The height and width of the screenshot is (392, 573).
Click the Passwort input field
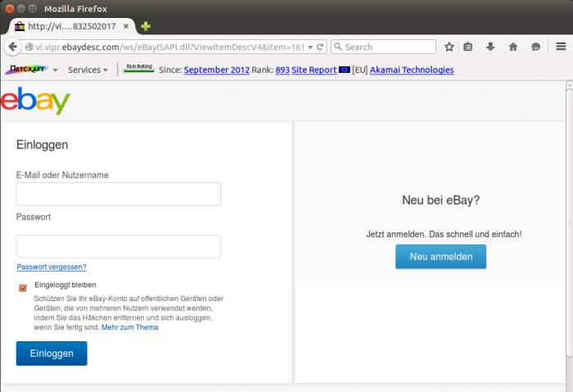pos(119,246)
